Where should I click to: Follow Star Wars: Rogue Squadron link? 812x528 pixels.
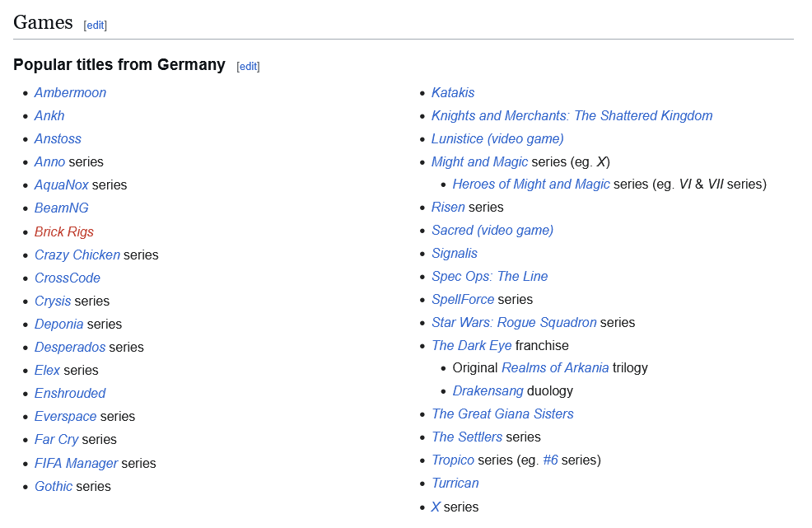click(514, 322)
